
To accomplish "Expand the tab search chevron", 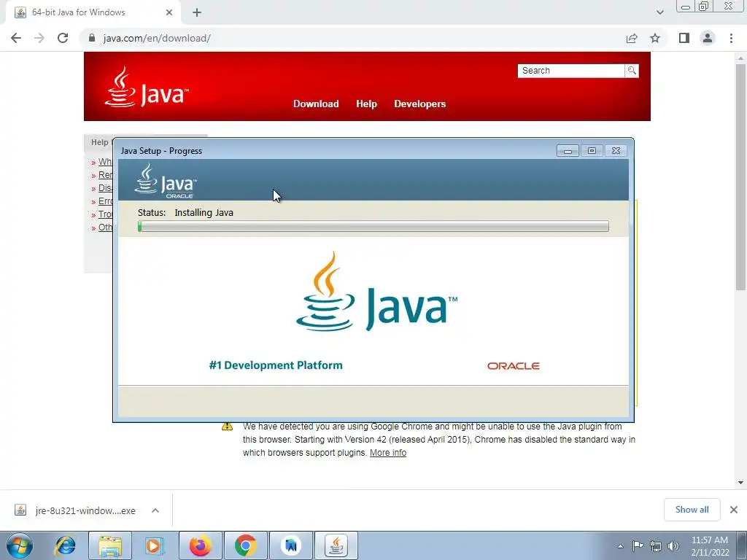I will 659,12.
